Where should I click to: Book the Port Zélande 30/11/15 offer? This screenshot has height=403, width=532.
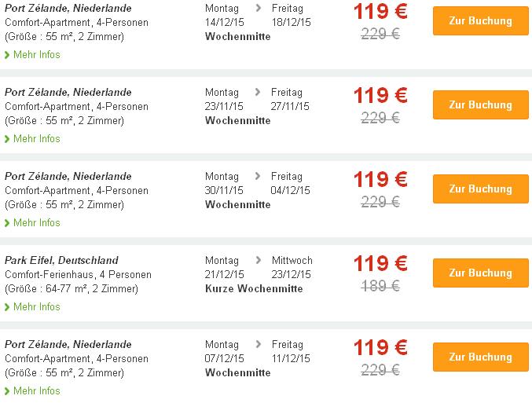pyautogui.click(x=480, y=189)
